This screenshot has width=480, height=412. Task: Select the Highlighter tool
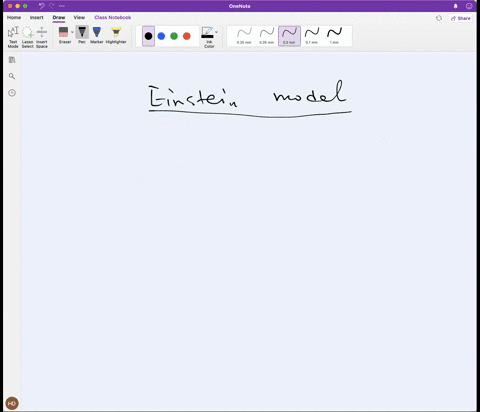click(x=116, y=35)
